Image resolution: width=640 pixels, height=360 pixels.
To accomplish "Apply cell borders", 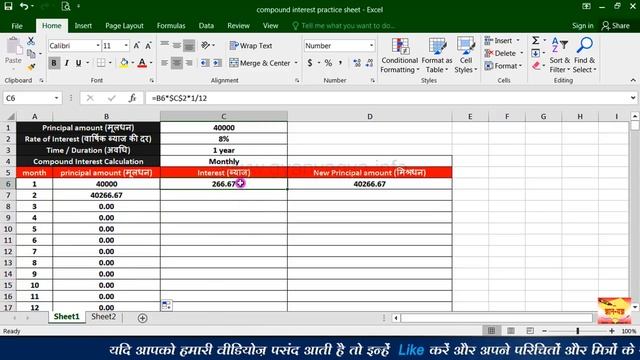I will tap(100, 63).
